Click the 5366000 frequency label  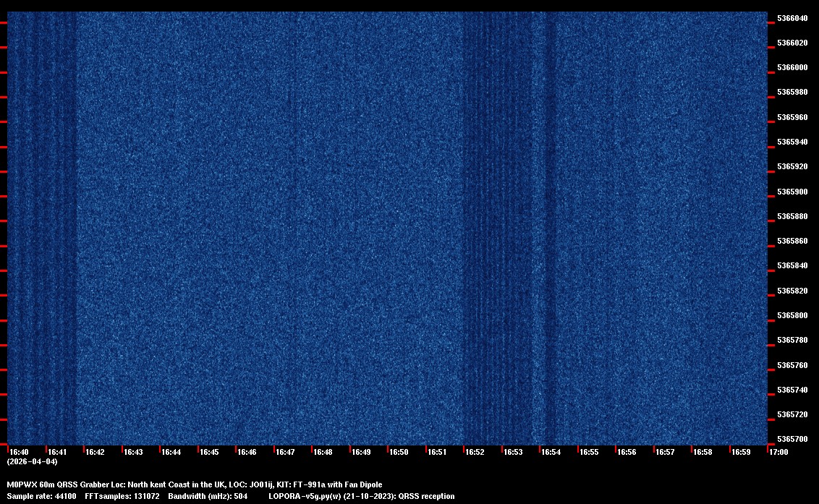(792, 68)
